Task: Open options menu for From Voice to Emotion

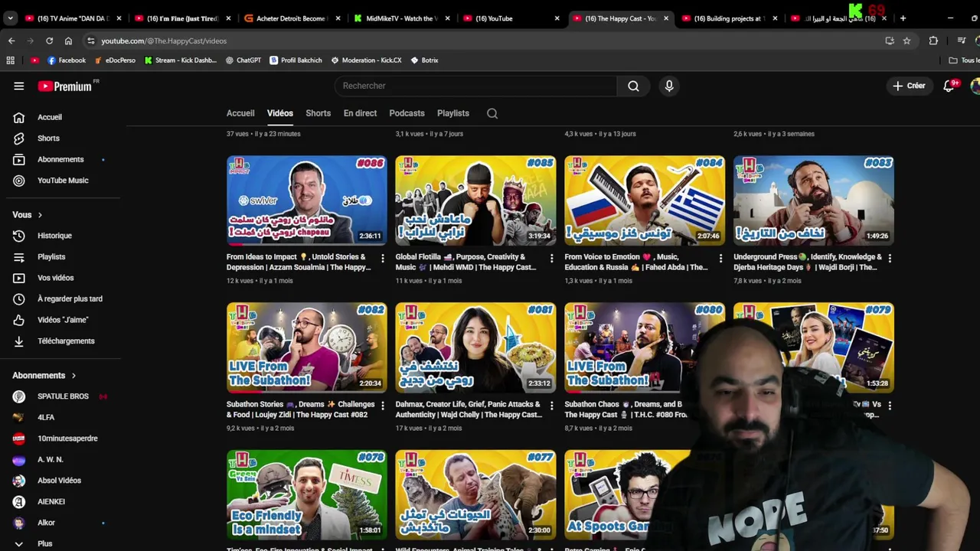Action: [x=720, y=258]
